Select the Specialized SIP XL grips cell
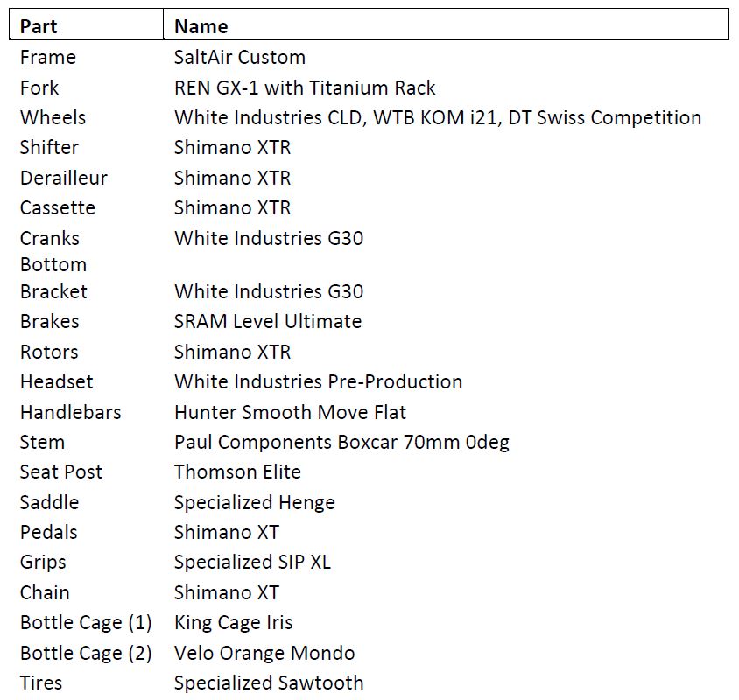Screen dimensions: 739x700 point(252,562)
